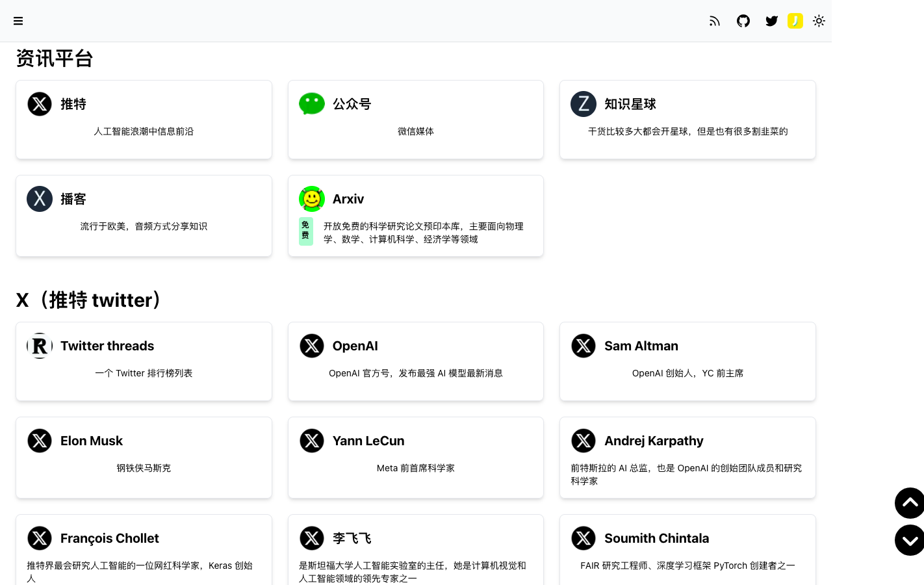
Task: Open the Elon Musk card
Action: click(x=144, y=458)
